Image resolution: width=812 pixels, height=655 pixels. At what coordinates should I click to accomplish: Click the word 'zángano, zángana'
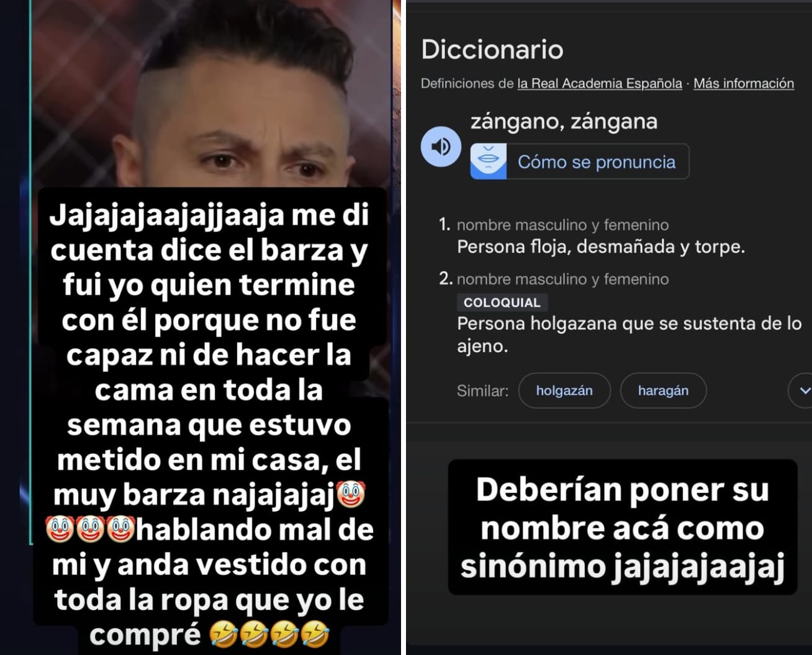click(x=564, y=122)
